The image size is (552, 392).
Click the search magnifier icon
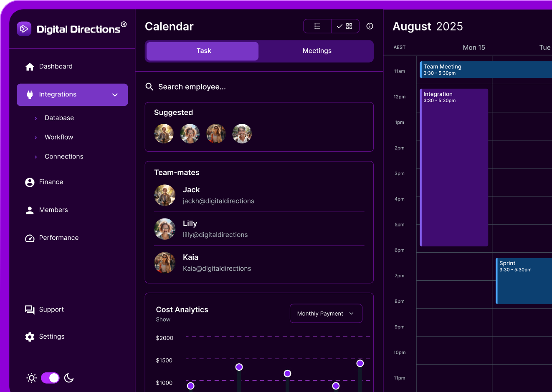click(149, 87)
